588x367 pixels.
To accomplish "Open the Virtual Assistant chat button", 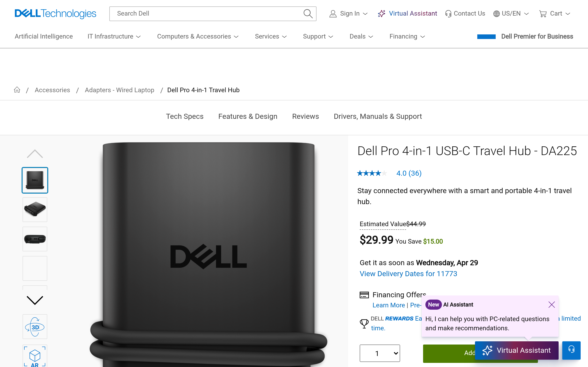I will 517,350.
